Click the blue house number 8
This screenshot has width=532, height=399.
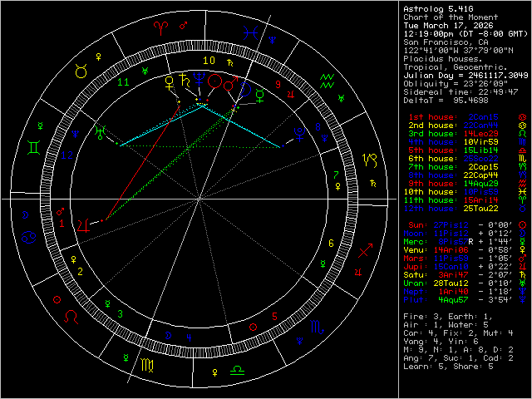pos(318,127)
